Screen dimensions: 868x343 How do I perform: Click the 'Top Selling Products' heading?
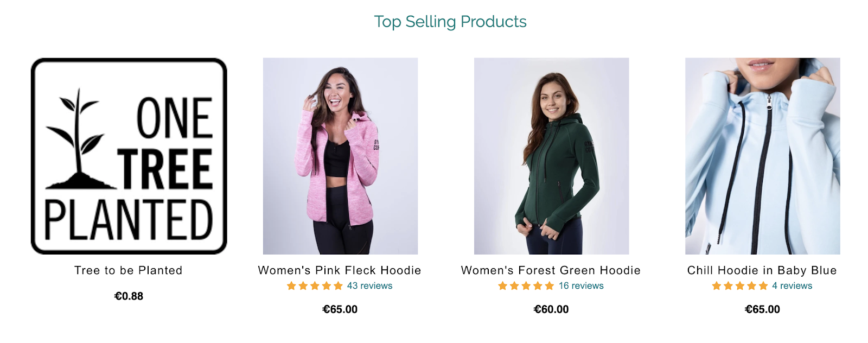pos(450,22)
